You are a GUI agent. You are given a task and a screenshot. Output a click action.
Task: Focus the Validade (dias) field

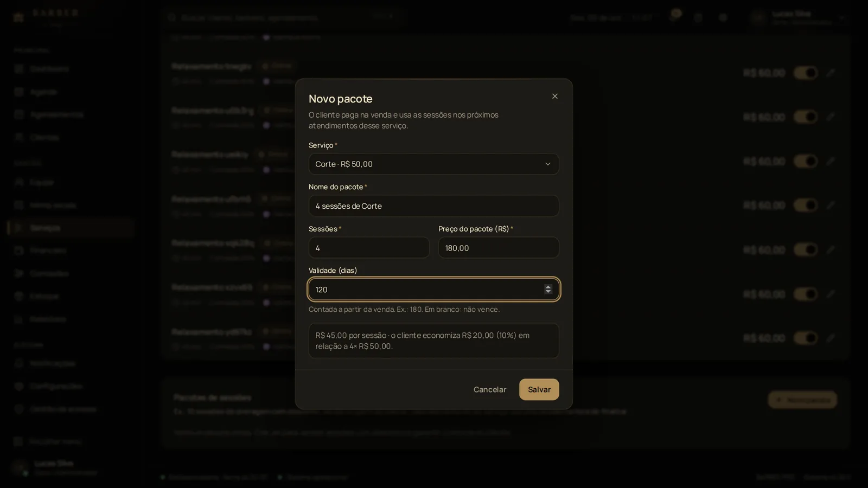click(433, 290)
